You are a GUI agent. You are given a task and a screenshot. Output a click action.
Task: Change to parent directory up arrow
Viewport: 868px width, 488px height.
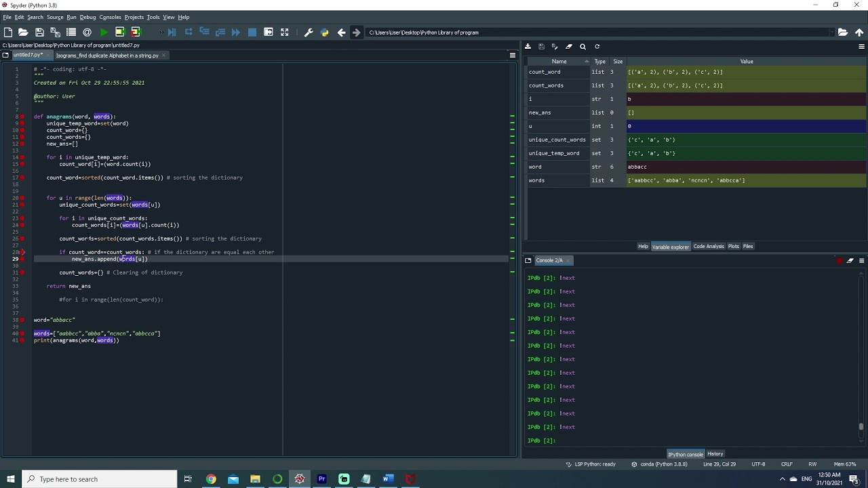click(859, 32)
